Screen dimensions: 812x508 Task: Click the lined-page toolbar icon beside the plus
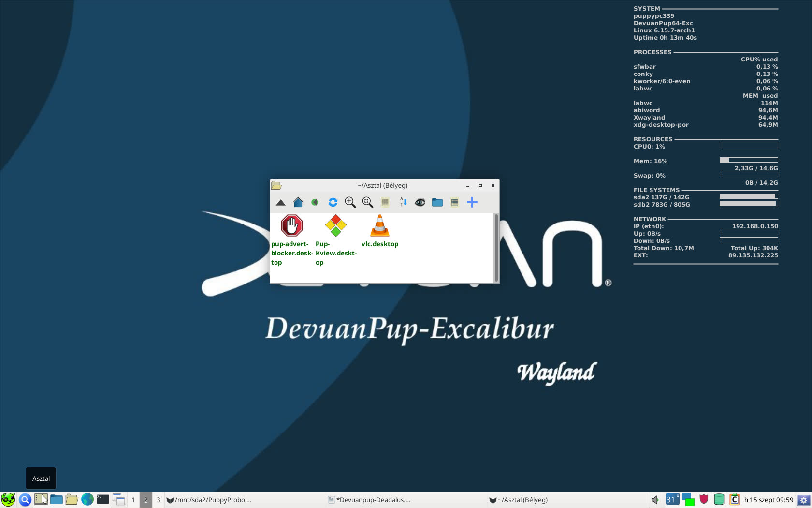(x=454, y=202)
